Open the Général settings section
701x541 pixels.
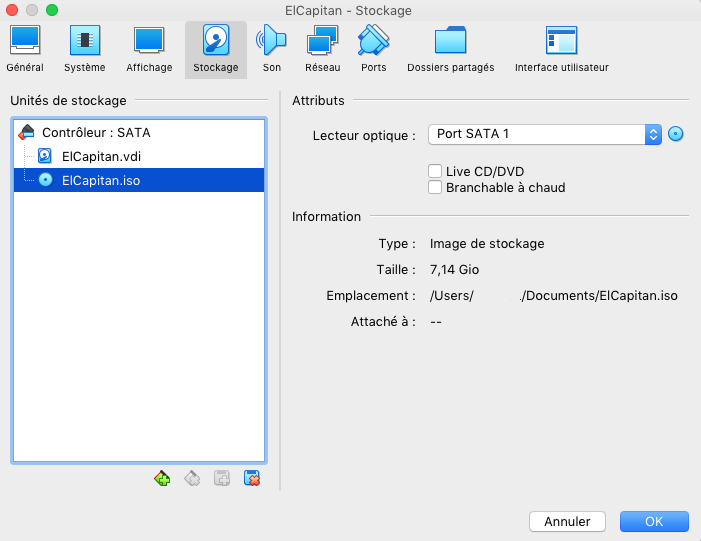[x=25, y=49]
